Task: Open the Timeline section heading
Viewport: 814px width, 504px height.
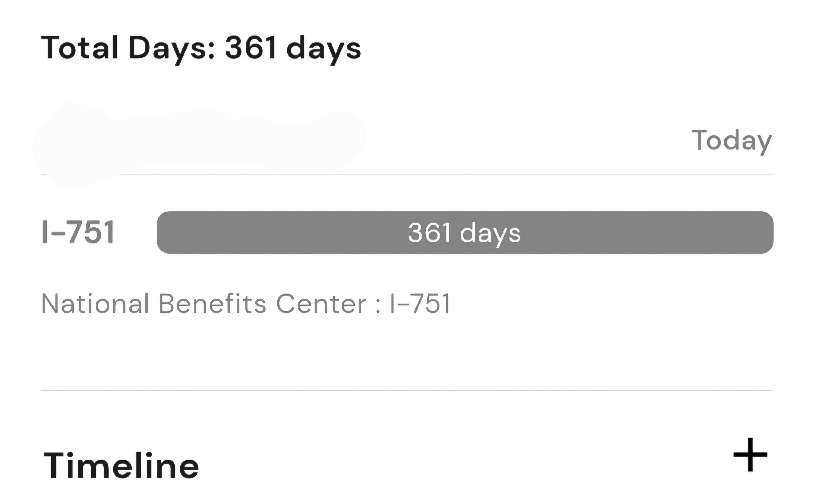Action: [121, 465]
